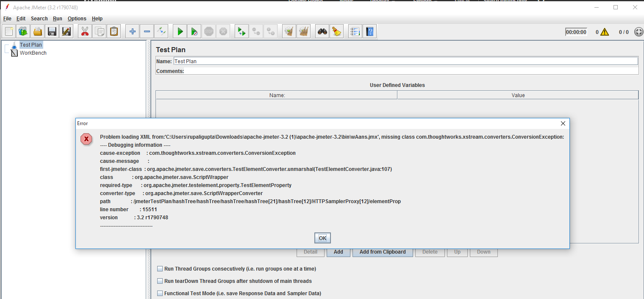This screenshot has height=299, width=644.
Task: Click the Add button below variables table
Action: pyautogui.click(x=339, y=252)
